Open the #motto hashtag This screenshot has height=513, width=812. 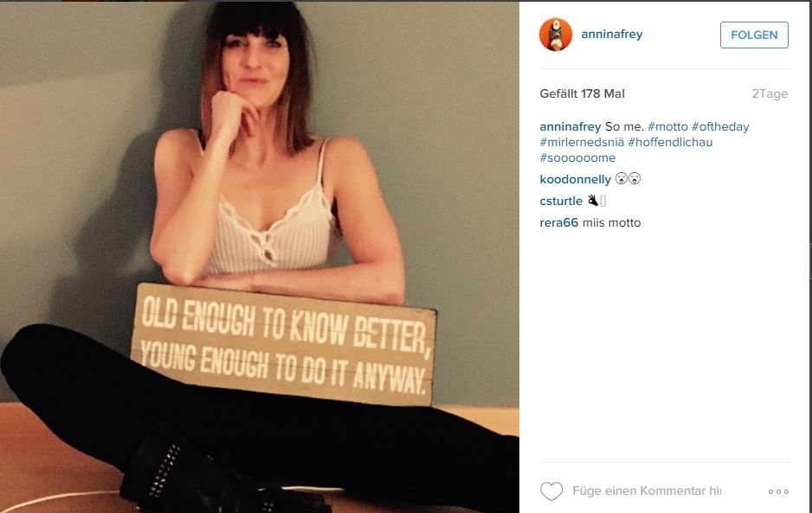(667, 126)
